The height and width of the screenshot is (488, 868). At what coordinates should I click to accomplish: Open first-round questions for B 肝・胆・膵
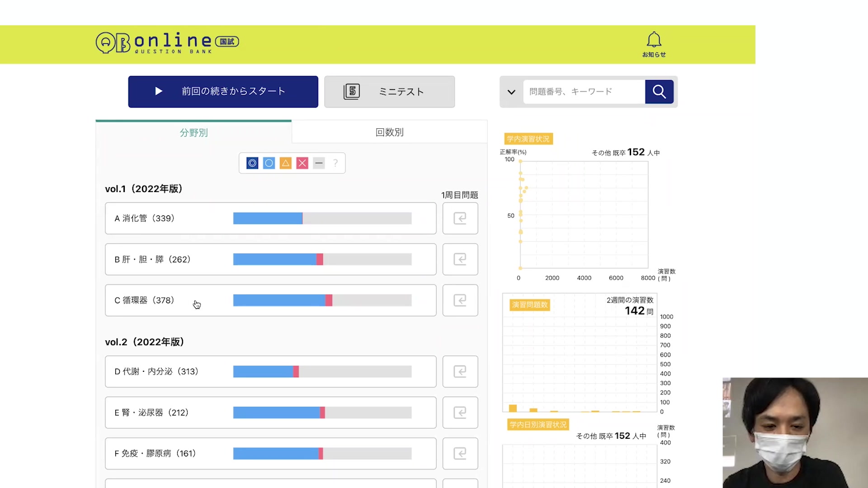coord(460,259)
